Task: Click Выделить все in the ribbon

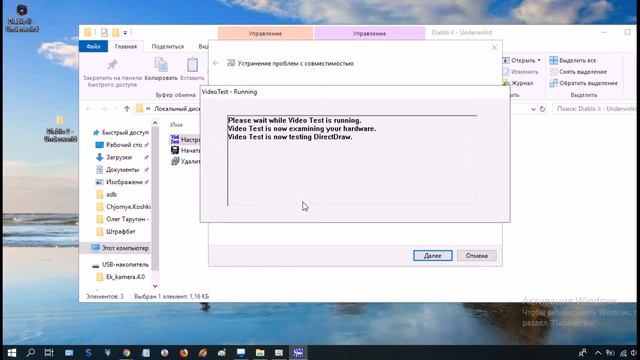Action: [573, 60]
